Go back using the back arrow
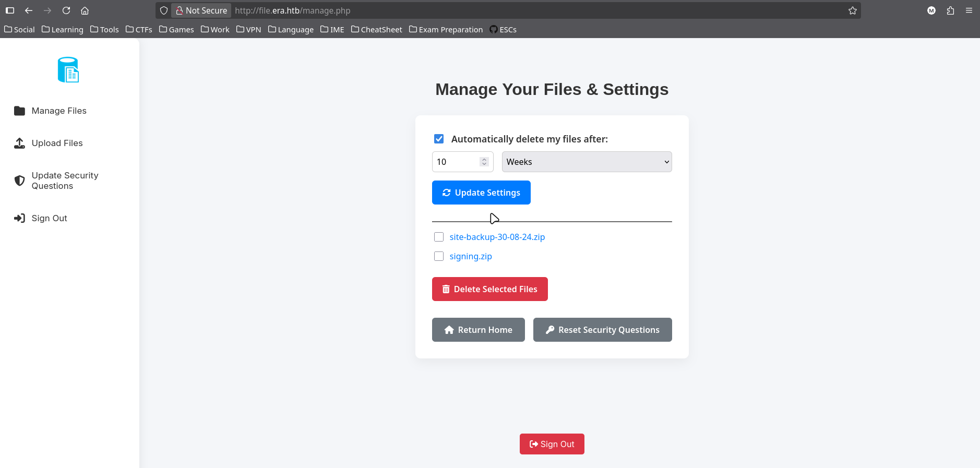Image resolution: width=980 pixels, height=468 pixels. tap(29, 10)
